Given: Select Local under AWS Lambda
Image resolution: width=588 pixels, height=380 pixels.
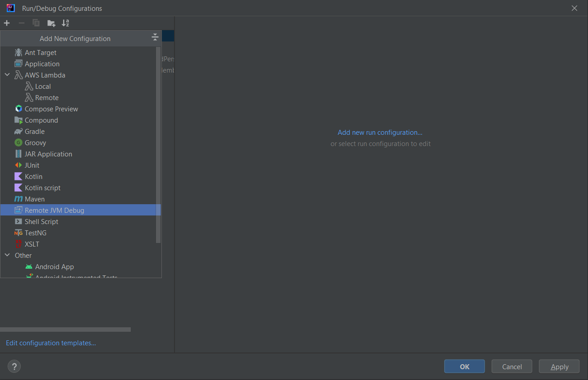Looking at the screenshot, I should (x=43, y=87).
